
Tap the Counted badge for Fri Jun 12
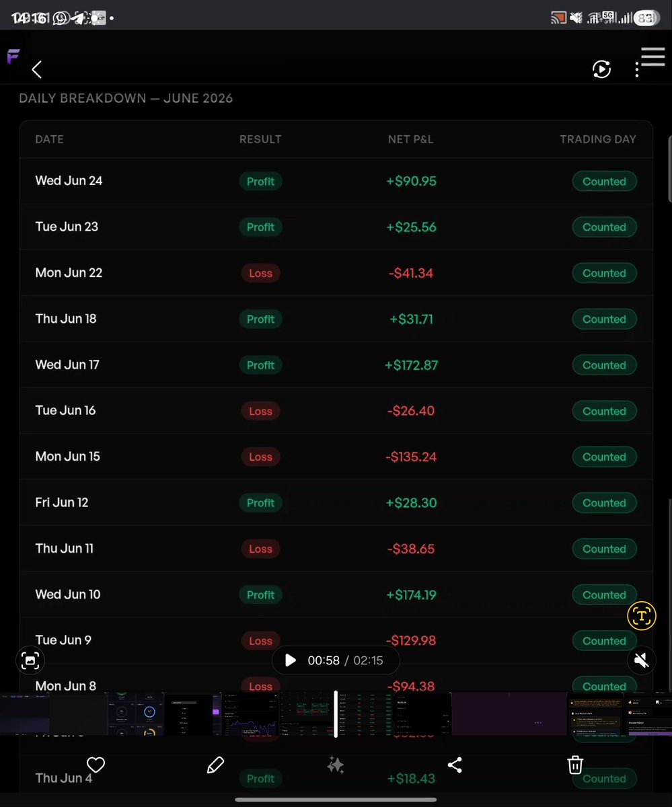604,503
